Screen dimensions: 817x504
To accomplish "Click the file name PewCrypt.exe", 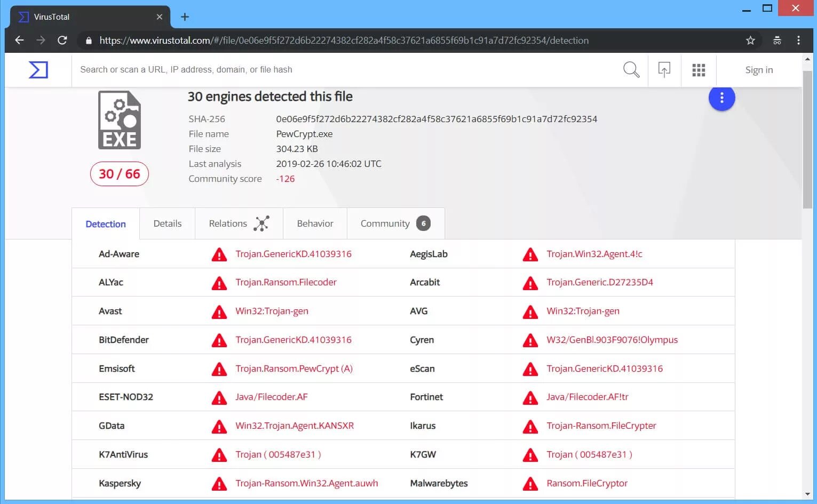I will 304,134.
